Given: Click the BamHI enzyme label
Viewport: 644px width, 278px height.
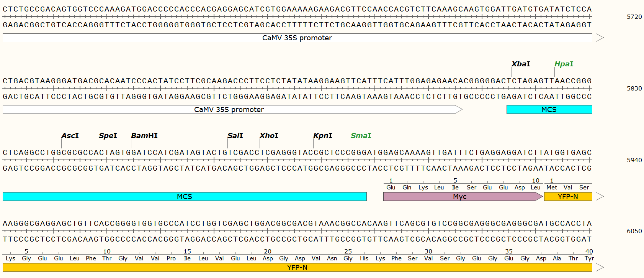Looking at the screenshot, I should 144,136.
